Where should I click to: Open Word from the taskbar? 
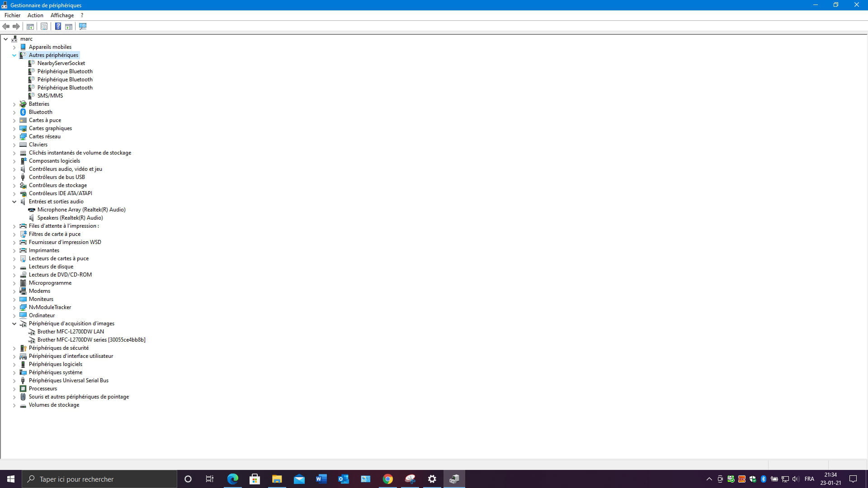point(321,479)
